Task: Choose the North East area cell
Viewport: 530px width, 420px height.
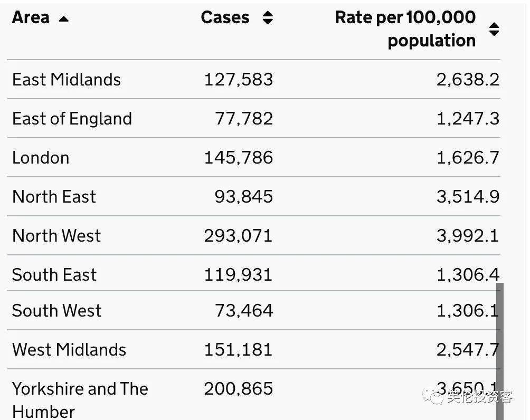Action: pyautogui.click(x=54, y=197)
